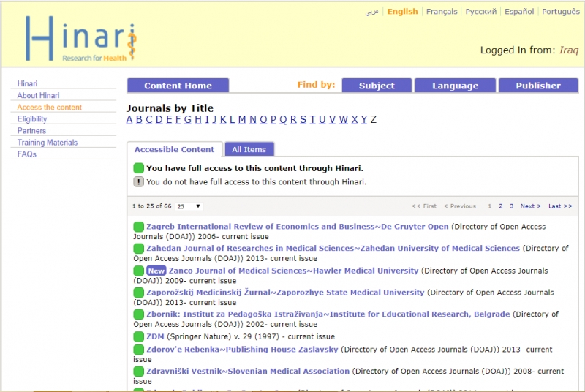Switch language to Arabic
This screenshot has width=585, height=392.
(372, 12)
